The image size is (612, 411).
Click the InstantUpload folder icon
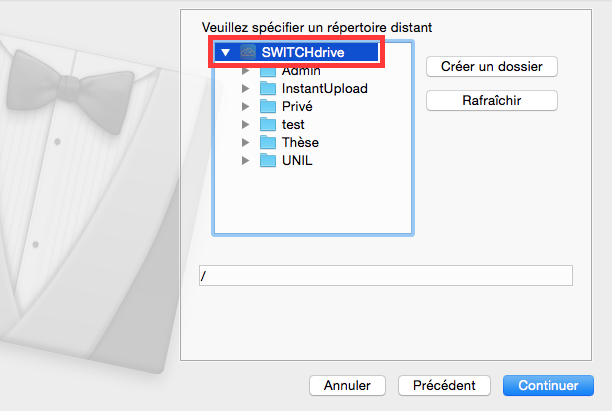tap(268, 88)
